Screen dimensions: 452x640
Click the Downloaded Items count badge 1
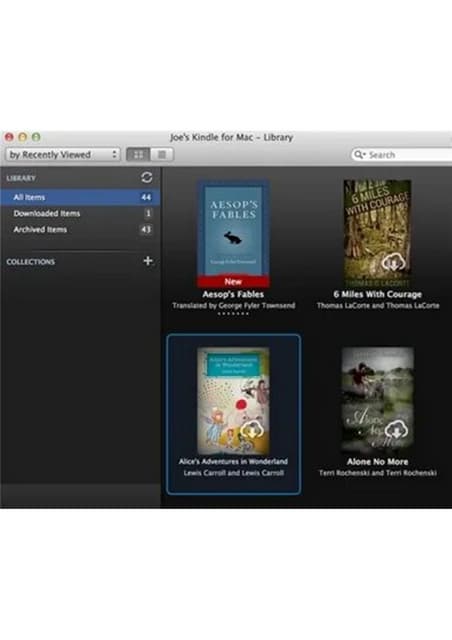coord(148,213)
